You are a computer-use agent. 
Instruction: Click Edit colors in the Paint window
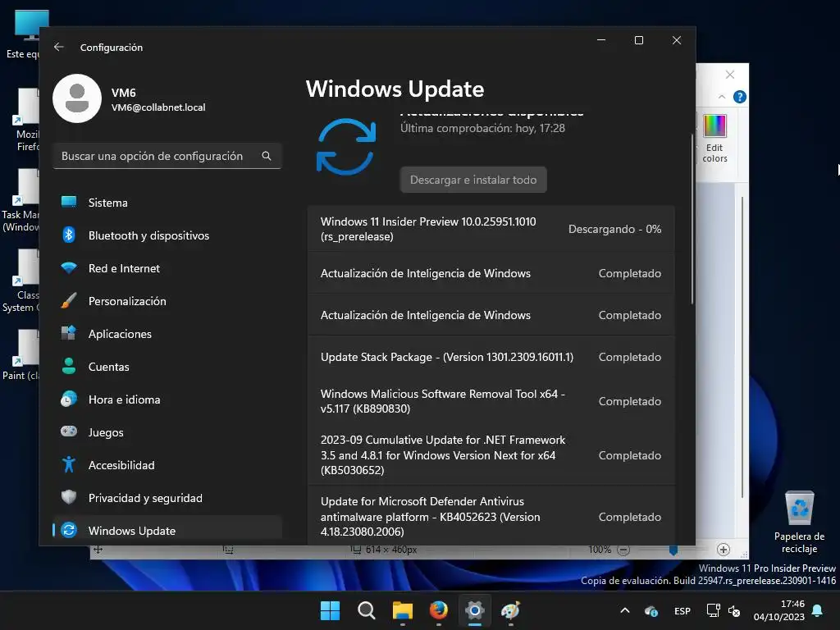(x=714, y=138)
